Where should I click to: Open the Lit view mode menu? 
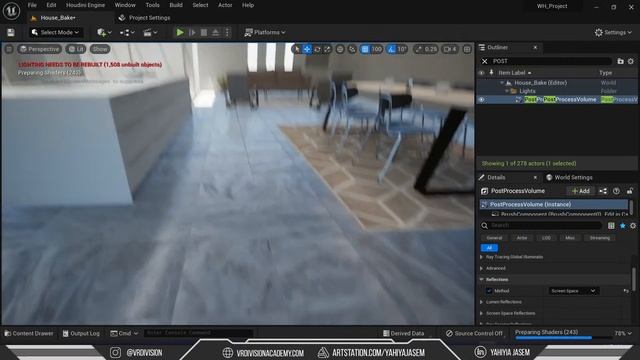pyautogui.click(x=76, y=49)
